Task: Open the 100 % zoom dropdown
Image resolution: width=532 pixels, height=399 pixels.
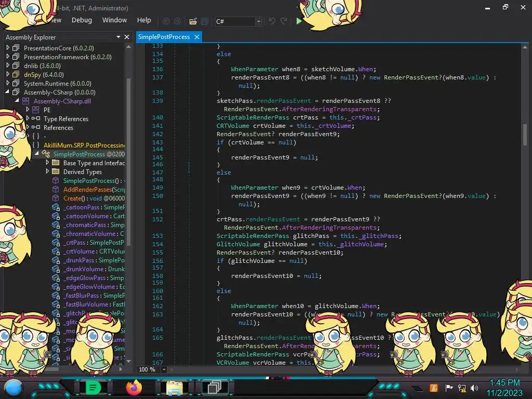Action: pos(164,369)
